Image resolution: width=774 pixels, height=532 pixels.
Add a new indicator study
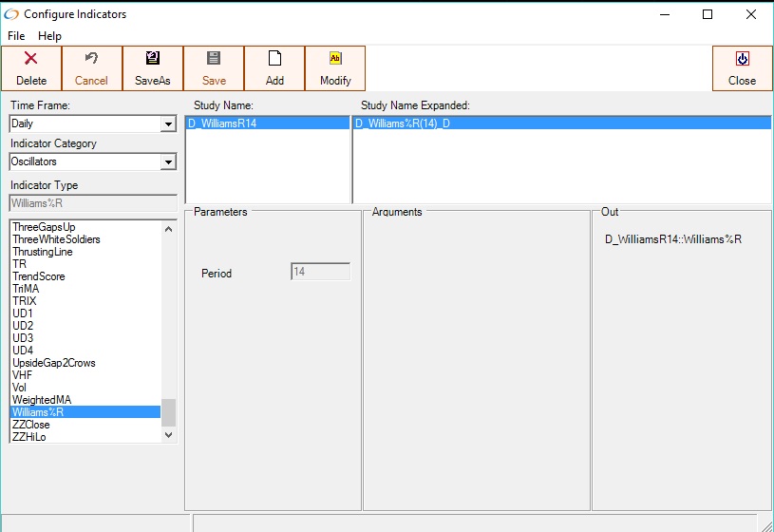point(274,67)
